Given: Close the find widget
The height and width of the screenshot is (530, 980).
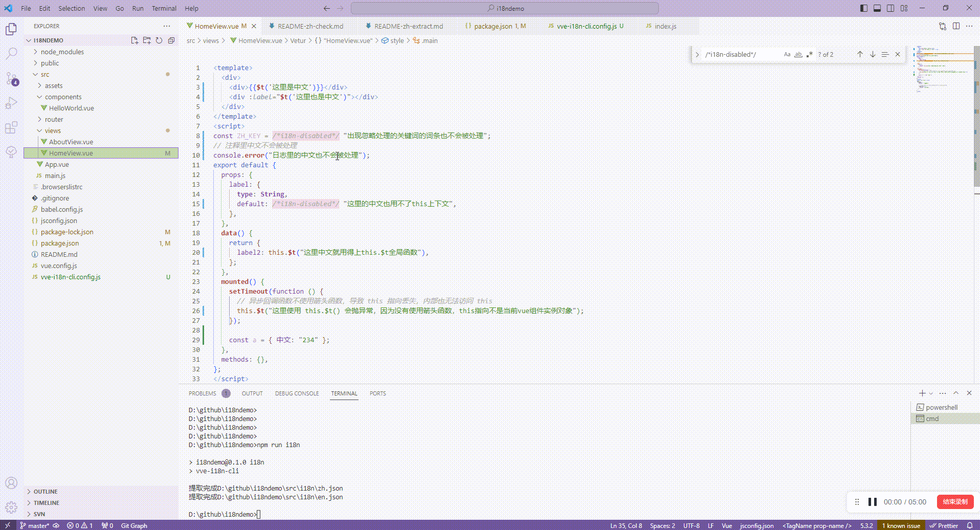Looking at the screenshot, I should [x=898, y=54].
